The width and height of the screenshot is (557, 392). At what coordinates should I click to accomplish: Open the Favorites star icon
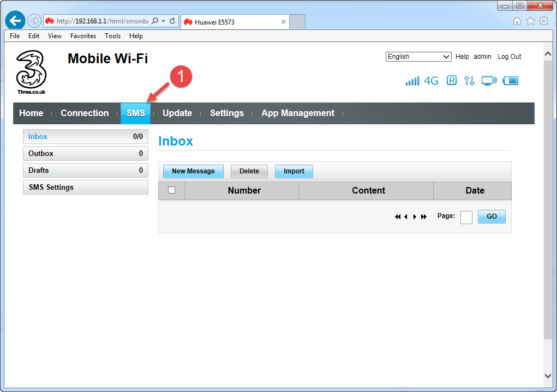(x=530, y=21)
